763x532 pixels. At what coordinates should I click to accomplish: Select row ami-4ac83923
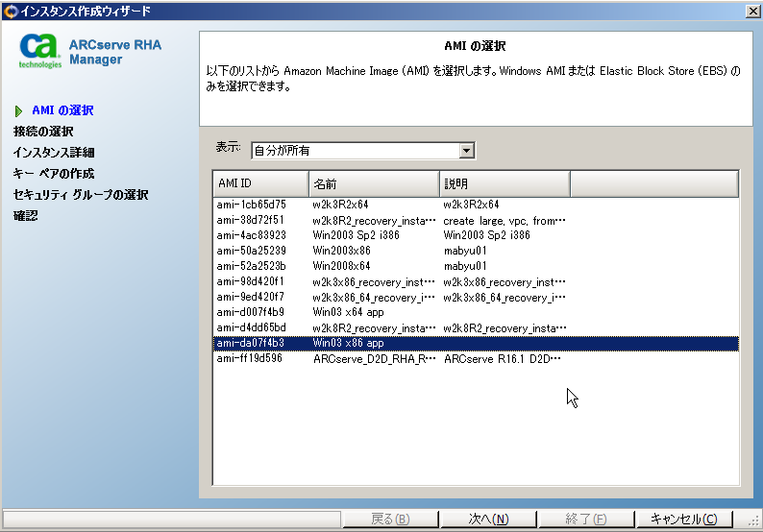click(476, 235)
